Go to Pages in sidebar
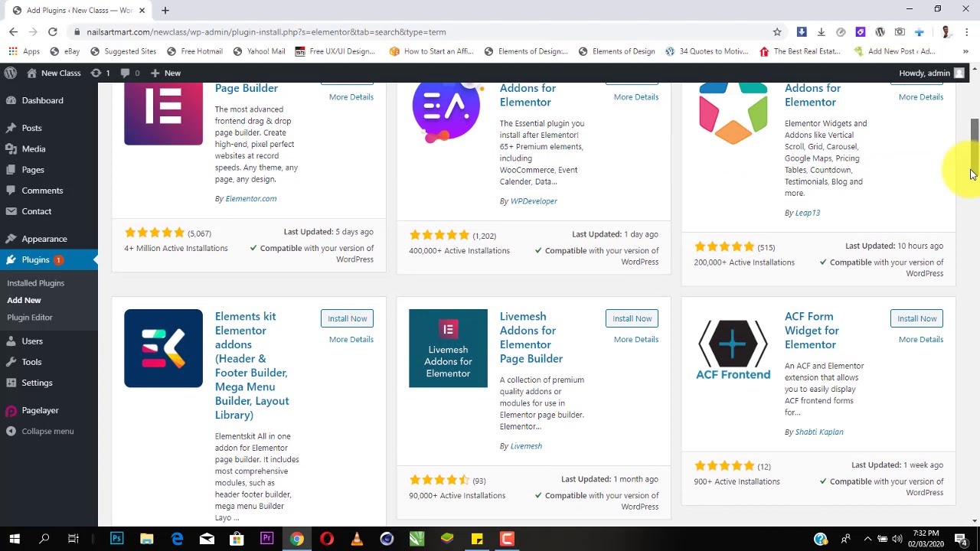 [33, 169]
